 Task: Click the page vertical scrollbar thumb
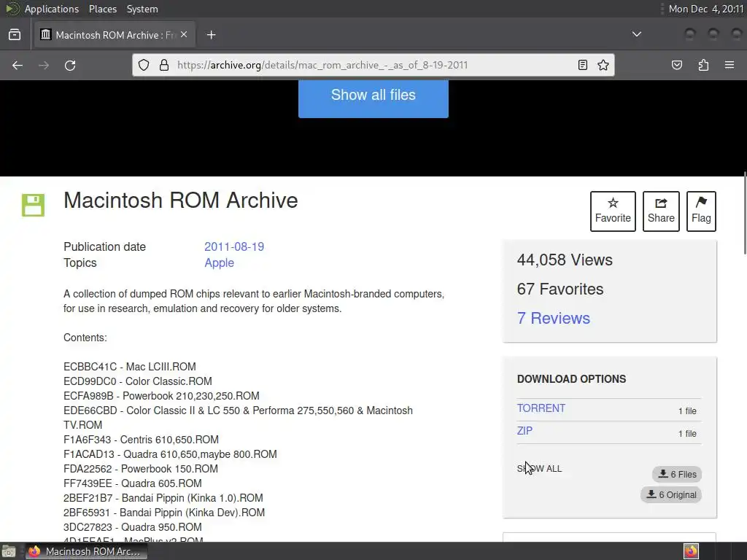pyautogui.click(x=745, y=214)
